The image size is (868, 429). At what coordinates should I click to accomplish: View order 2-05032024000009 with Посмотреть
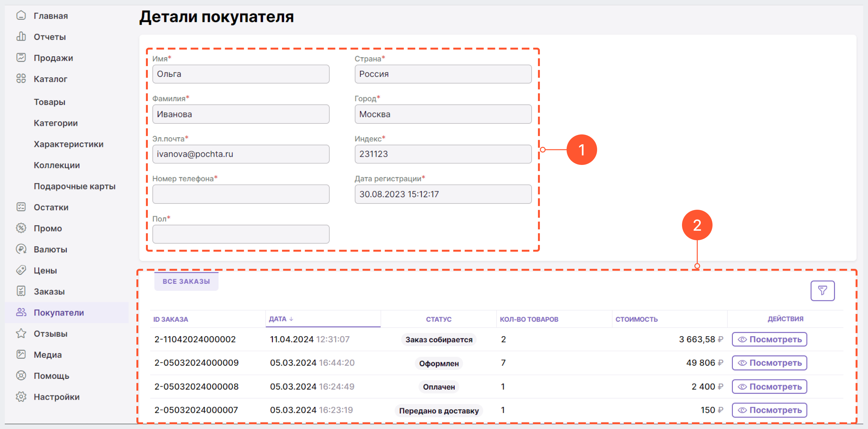[x=769, y=363]
